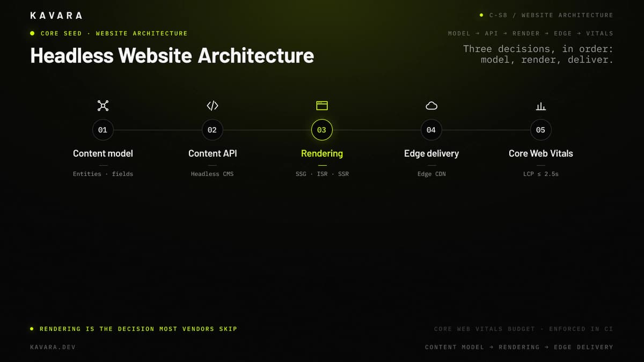The image size is (644, 362).
Task: Click the "LCP ≤ 2.5s" caption
Action: click(541, 174)
